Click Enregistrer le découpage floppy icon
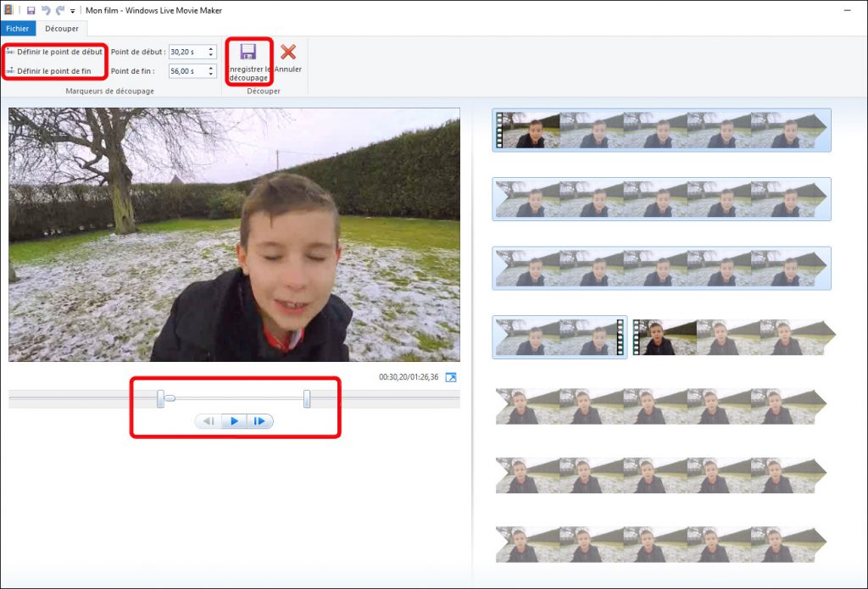Screen dimensions: 868x589 coord(248,52)
